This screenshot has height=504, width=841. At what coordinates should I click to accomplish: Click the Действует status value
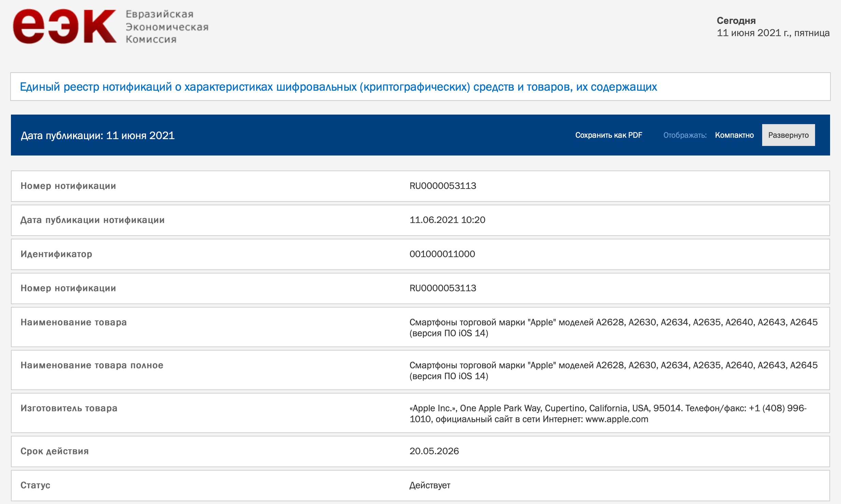click(429, 485)
